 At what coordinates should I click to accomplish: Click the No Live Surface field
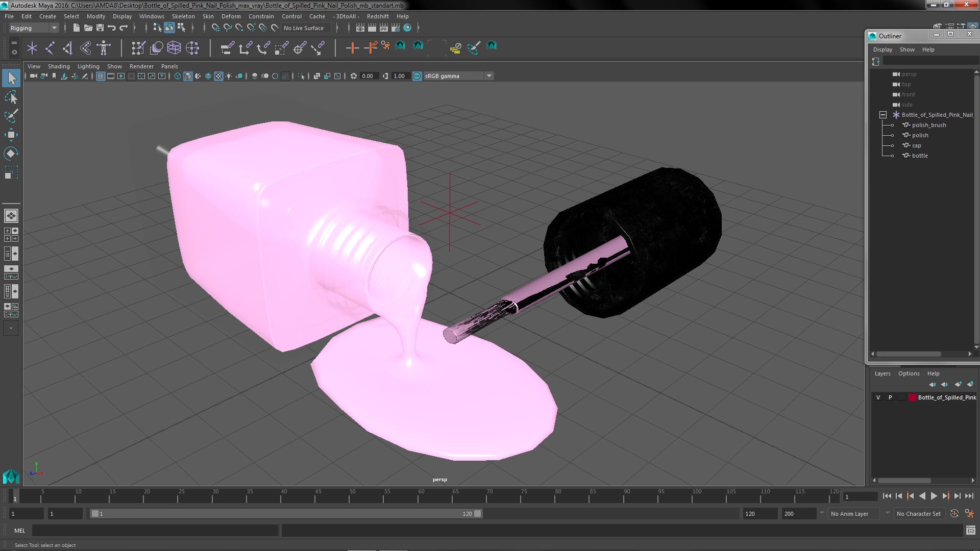(304, 28)
